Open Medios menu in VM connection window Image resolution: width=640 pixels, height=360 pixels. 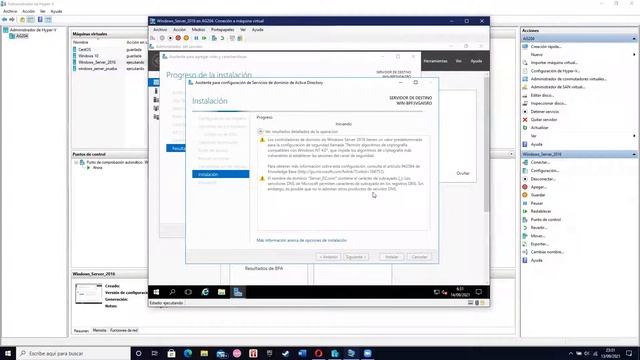198,30
